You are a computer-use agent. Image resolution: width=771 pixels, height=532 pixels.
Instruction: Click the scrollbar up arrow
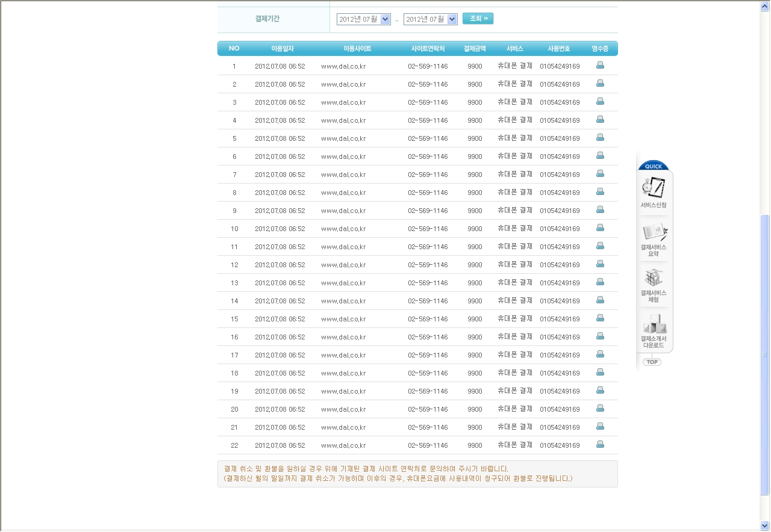765,6
